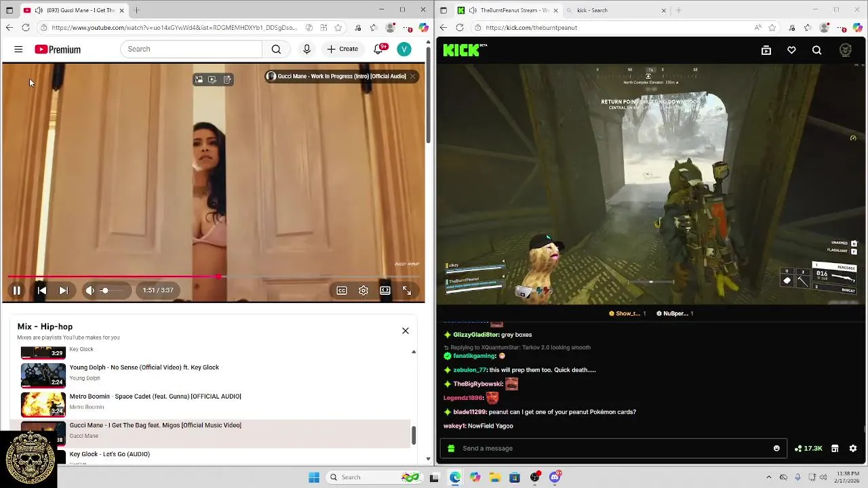Favorite the YouTube page with star icon
Viewport: 868px width, 488px height.
pyautogui.click(x=338, y=28)
